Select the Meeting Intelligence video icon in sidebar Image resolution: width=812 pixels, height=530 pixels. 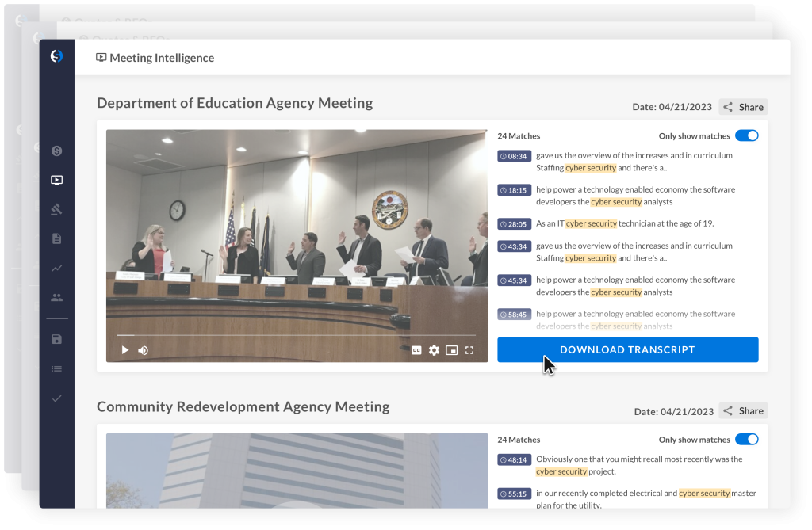[x=56, y=180]
